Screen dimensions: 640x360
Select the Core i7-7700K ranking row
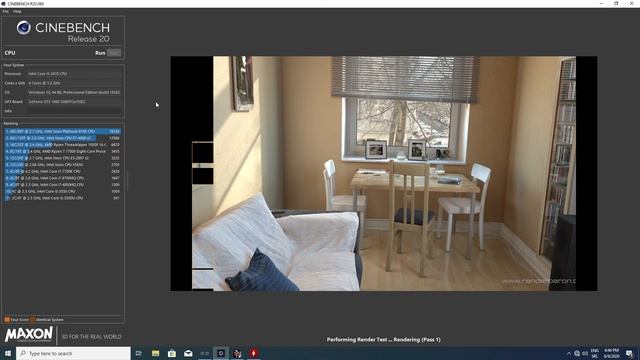click(x=62, y=171)
